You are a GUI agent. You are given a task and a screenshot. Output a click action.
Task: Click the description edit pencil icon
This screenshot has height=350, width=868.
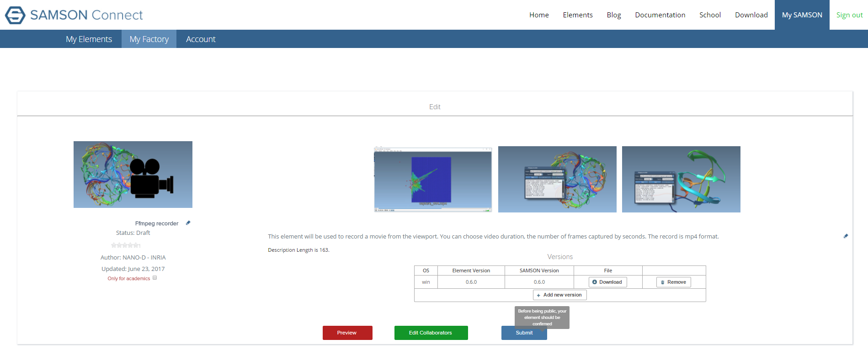[846, 236]
